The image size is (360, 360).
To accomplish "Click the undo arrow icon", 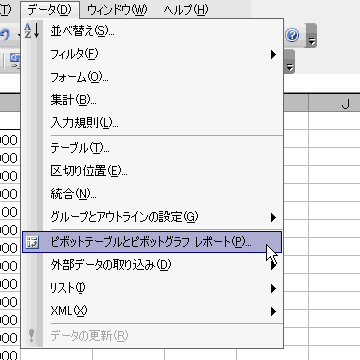I will click(6, 34).
